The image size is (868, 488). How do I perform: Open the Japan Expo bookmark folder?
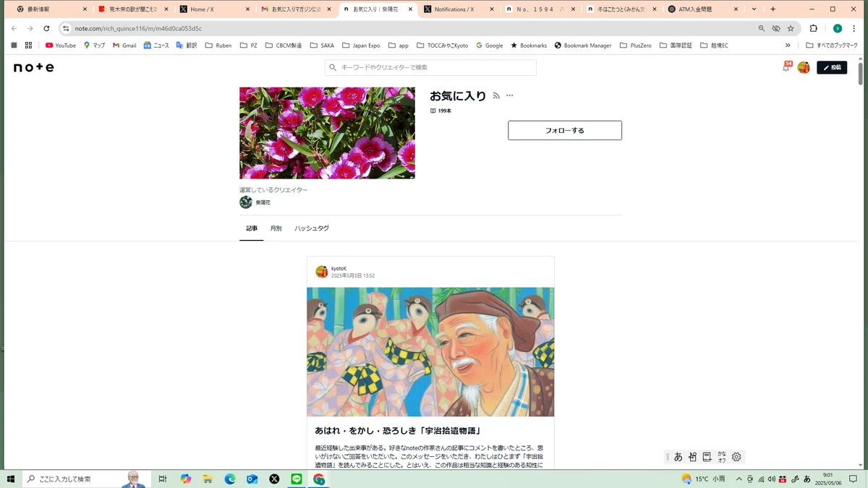coord(361,45)
